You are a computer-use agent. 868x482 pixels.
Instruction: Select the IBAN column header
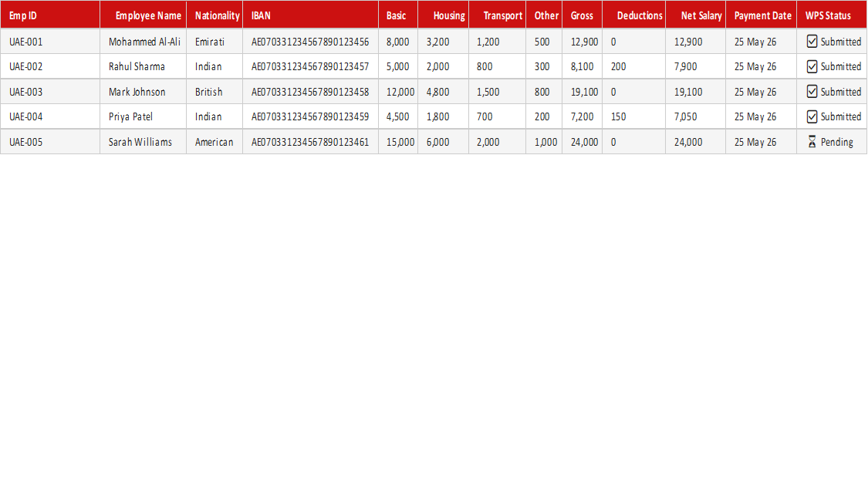(311, 15)
